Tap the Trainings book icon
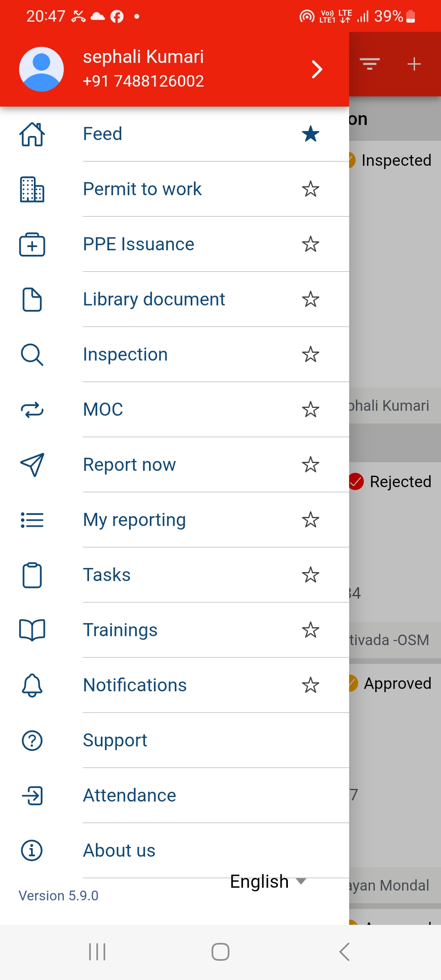 click(x=32, y=630)
